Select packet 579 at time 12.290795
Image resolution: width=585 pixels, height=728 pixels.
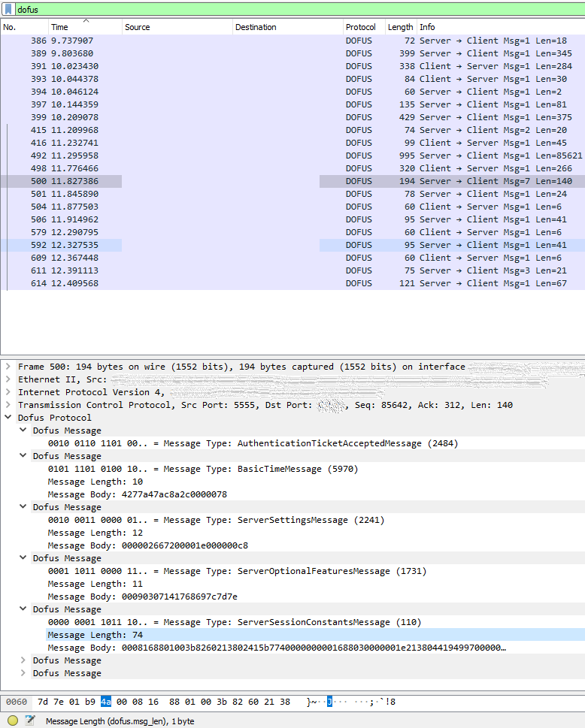[x=292, y=232]
